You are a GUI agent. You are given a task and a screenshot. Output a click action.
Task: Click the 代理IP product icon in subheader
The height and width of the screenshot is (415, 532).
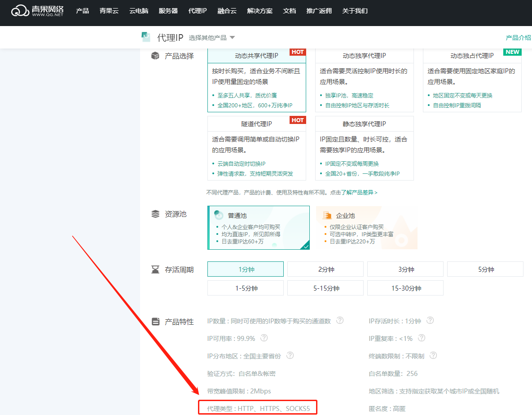pos(146,37)
